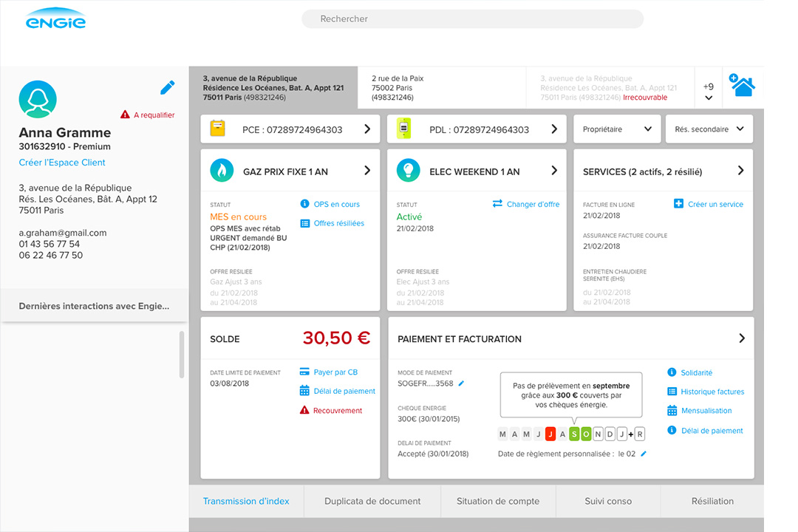Click the red Recouvrement warning icon
The width and height of the screenshot is (798, 532).
click(304, 410)
